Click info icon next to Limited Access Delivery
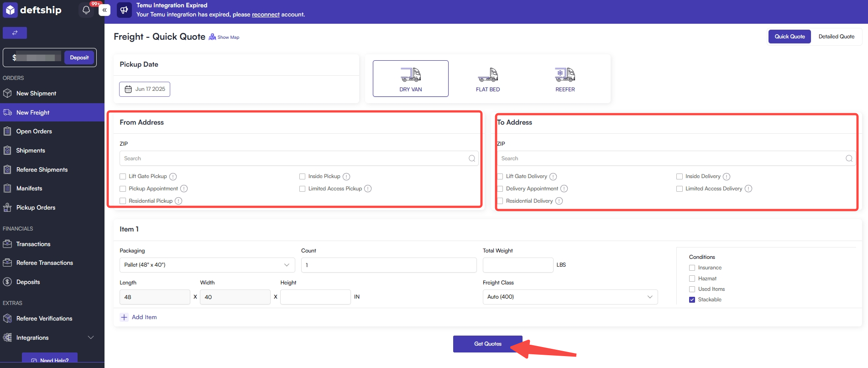 748,189
